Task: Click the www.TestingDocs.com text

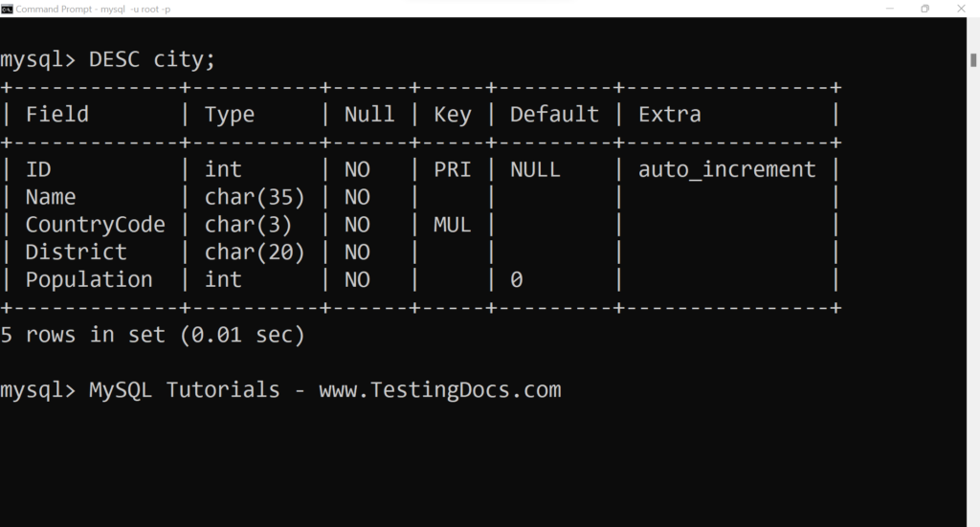Action: pyautogui.click(x=439, y=390)
